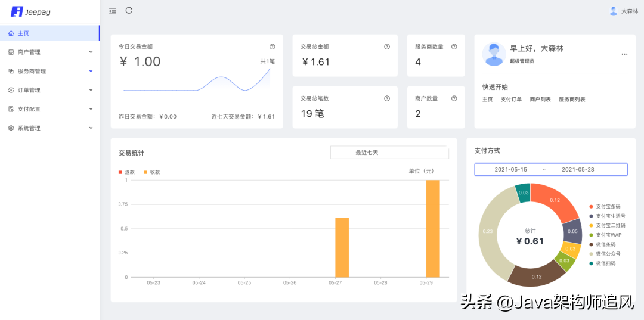644x320 pixels.
Task: Click the merchant icon beside 商户管理
Action: 11,52
